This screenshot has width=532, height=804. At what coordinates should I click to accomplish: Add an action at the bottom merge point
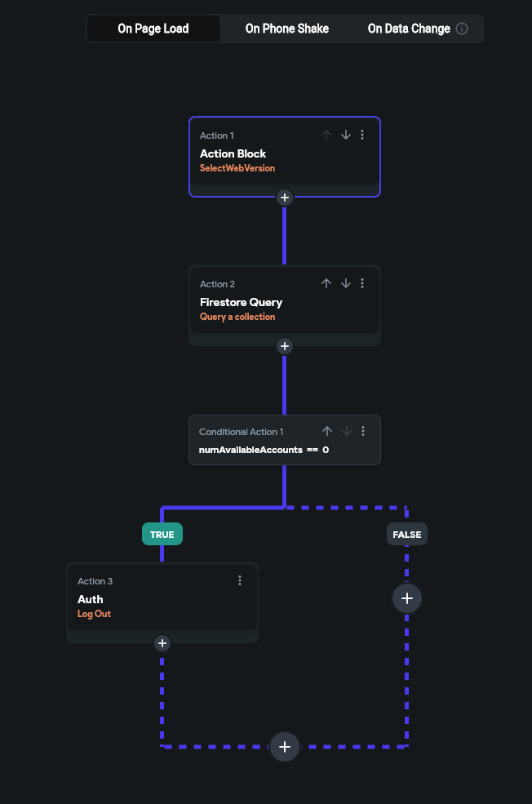284,746
